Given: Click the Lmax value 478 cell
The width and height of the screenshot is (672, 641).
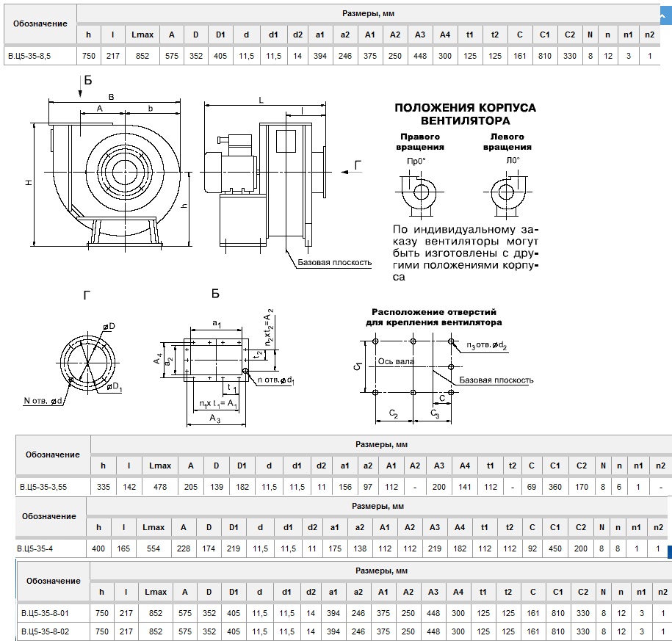Looking at the screenshot, I should [159, 486].
